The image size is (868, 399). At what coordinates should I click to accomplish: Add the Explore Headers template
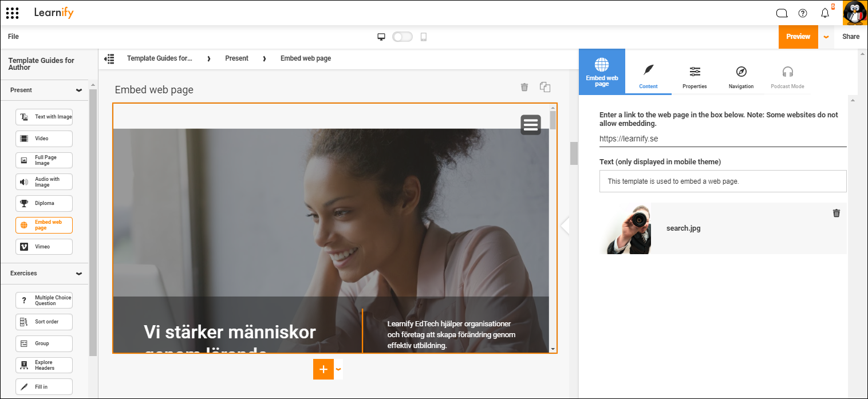pos(44,365)
